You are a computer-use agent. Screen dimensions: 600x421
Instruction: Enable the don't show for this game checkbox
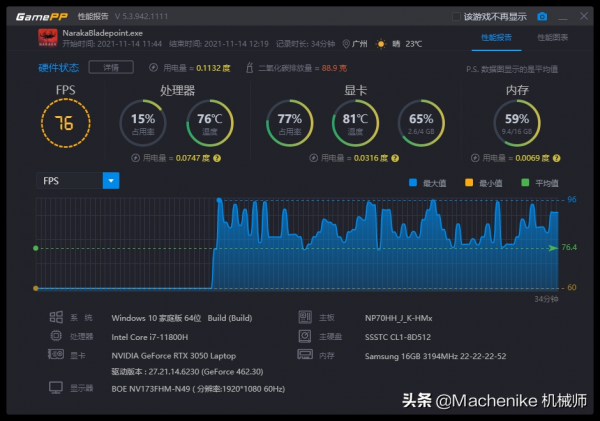point(457,17)
